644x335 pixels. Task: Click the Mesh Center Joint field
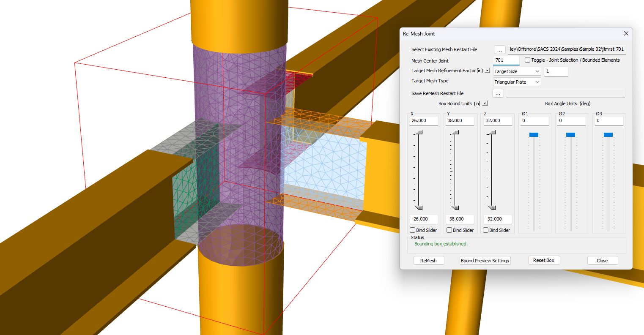506,60
